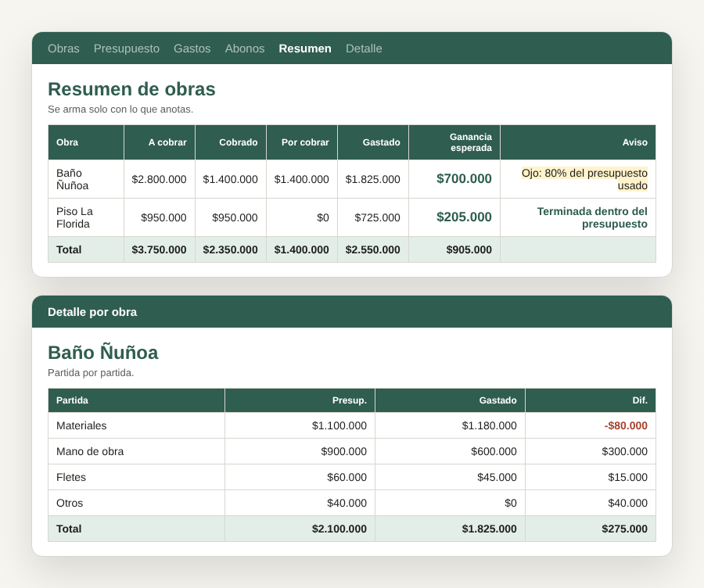Click the "Fletes" row label

coord(71,477)
